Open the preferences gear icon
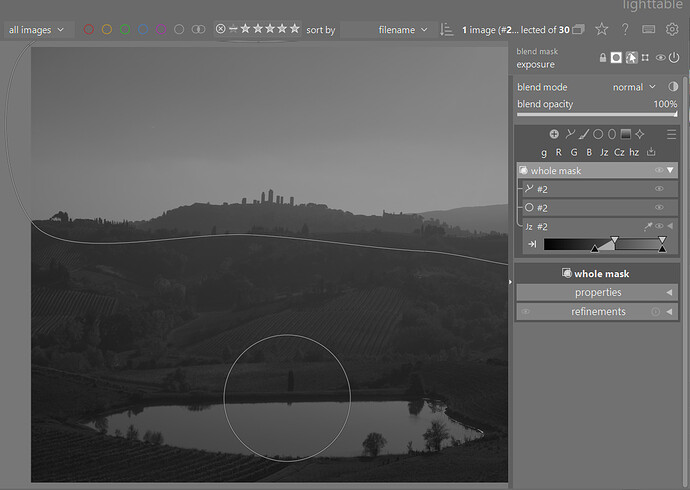The height and width of the screenshot is (490, 690). (x=672, y=29)
